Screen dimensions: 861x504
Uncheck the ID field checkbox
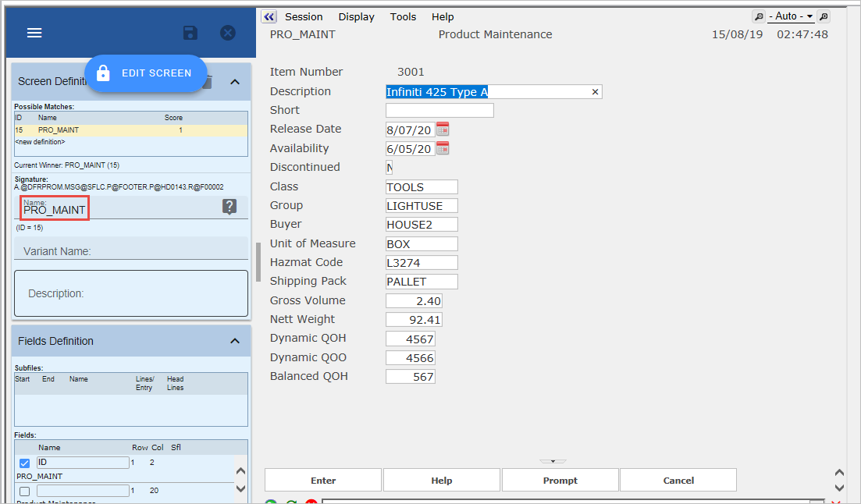(x=24, y=463)
